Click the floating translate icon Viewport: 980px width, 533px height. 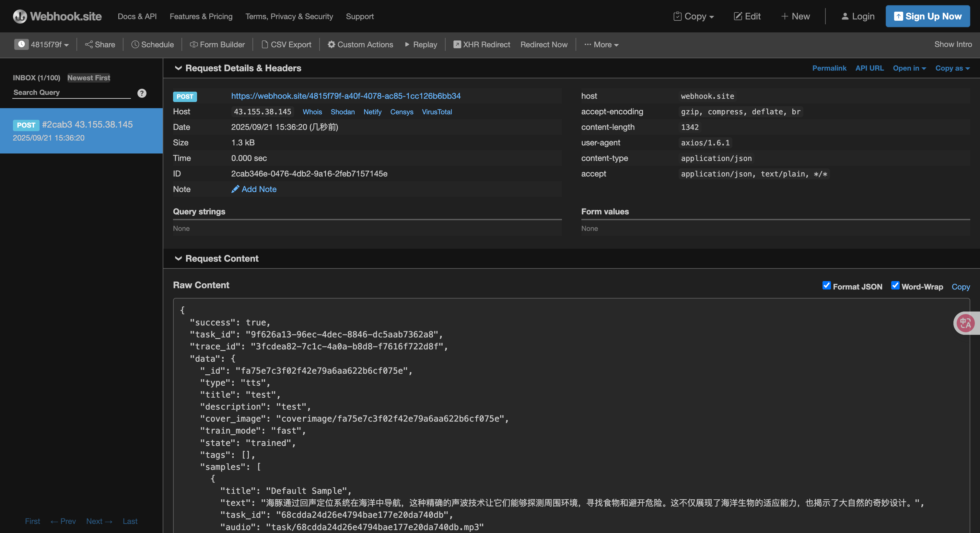pos(965,323)
